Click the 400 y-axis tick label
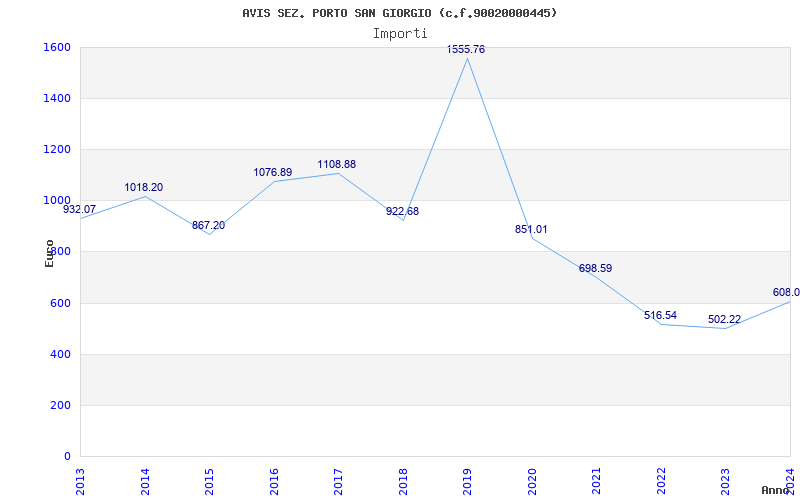 tap(60, 354)
